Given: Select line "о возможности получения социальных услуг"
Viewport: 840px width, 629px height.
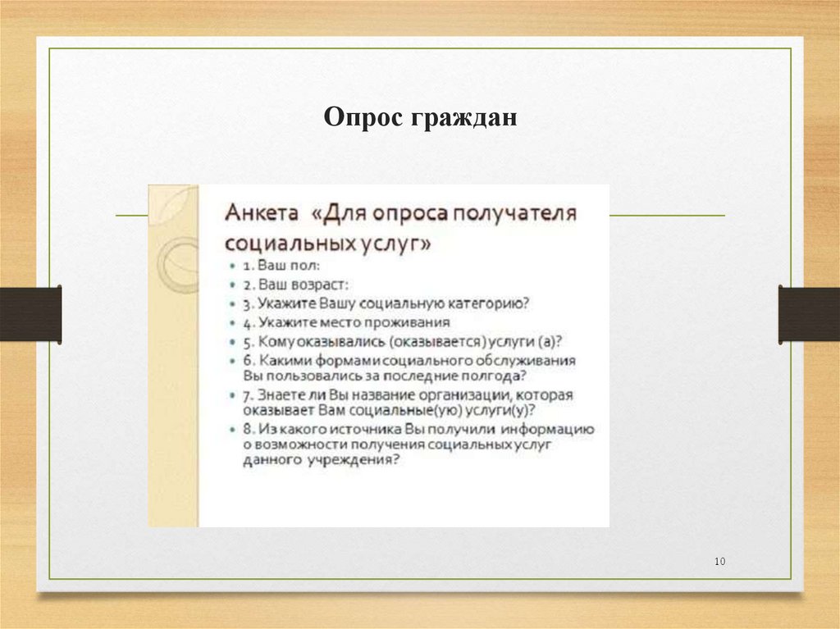Looking at the screenshot, I should point(397,444).
